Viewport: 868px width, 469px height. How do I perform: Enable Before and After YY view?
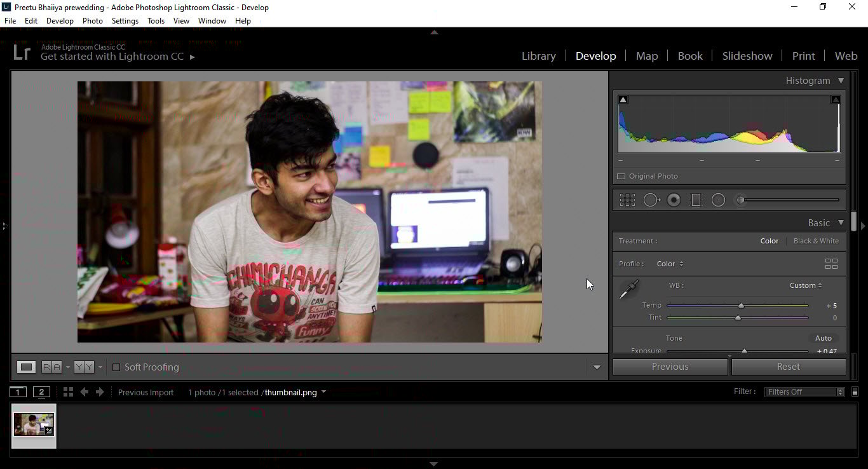coord(84,367)
